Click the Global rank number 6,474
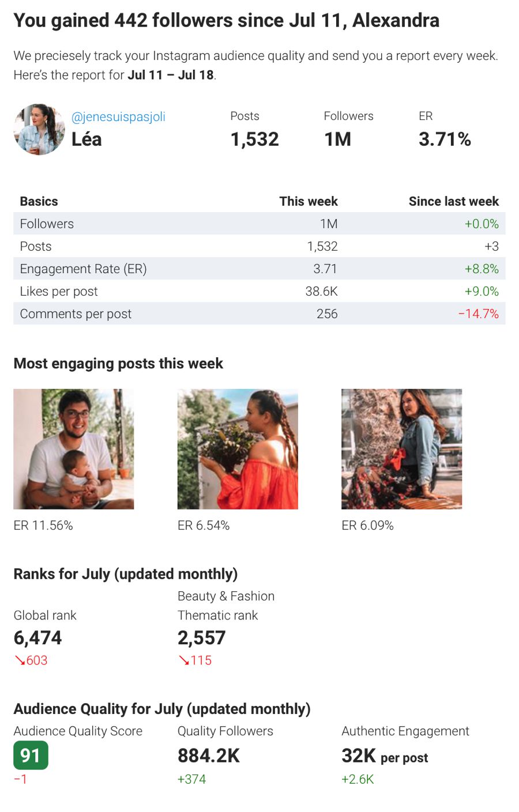519x812 pixels. (x=37, y=638)
